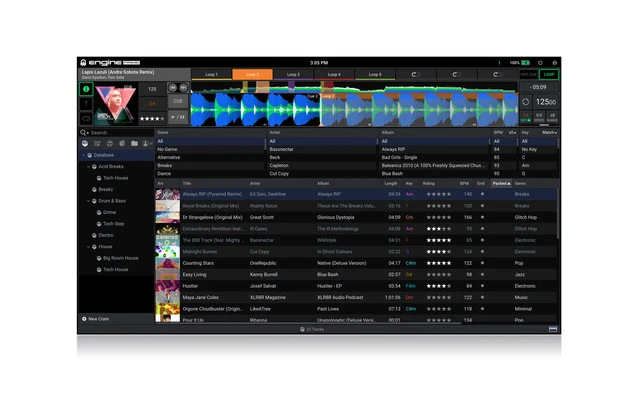
Task: Select the playlists view icon
Action: pyautogui.click(x=97, y=144)
